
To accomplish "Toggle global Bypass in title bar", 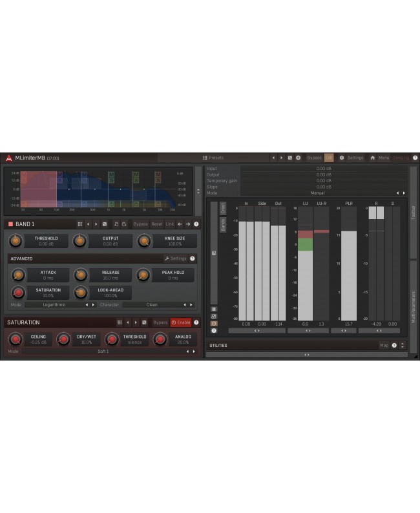I will tap(314, 158).
